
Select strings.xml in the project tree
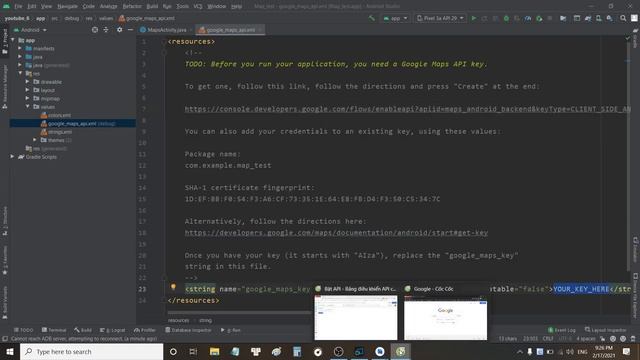click(x=60, y=132)
